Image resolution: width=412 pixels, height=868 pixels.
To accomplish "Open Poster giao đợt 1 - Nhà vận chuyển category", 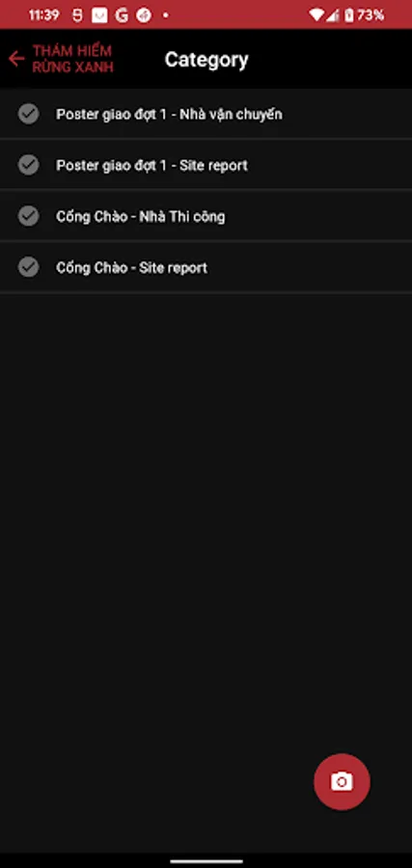I will [x=206, y=114].
